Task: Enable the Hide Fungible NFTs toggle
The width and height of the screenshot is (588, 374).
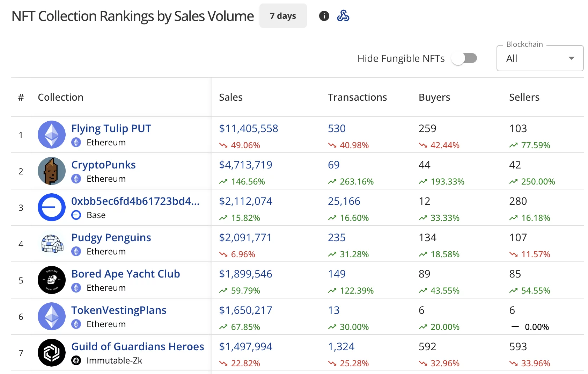Action: click(464, 58)
